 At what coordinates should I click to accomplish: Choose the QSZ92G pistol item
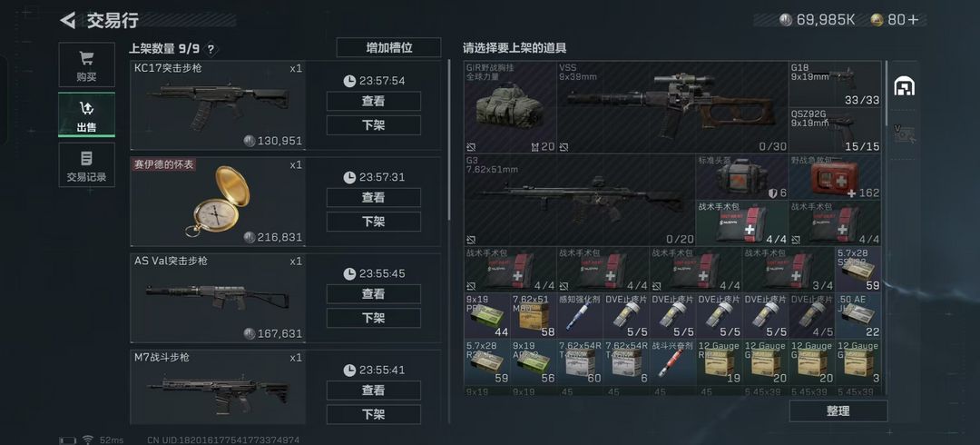835,130
